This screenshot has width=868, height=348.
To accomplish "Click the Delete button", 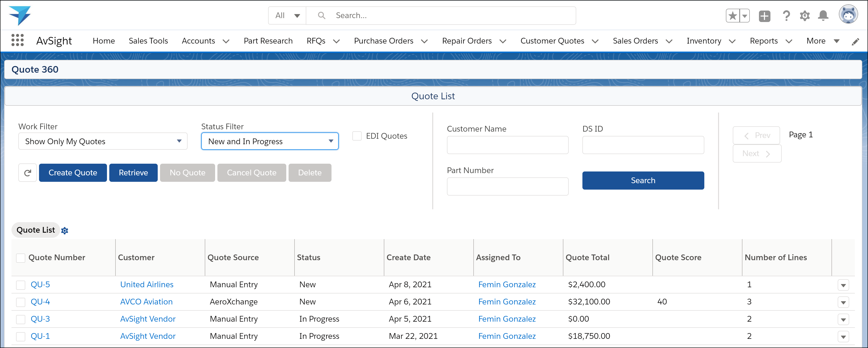I will coord(310,173).
